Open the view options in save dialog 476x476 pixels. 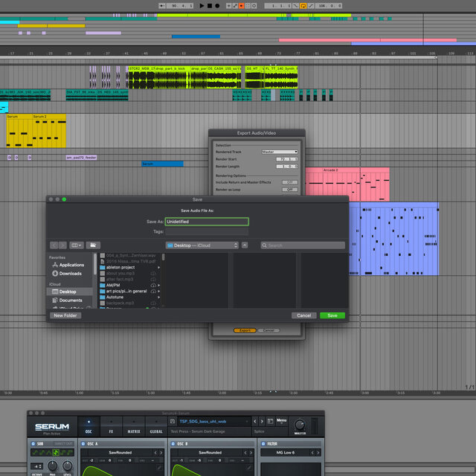[76, 245]
